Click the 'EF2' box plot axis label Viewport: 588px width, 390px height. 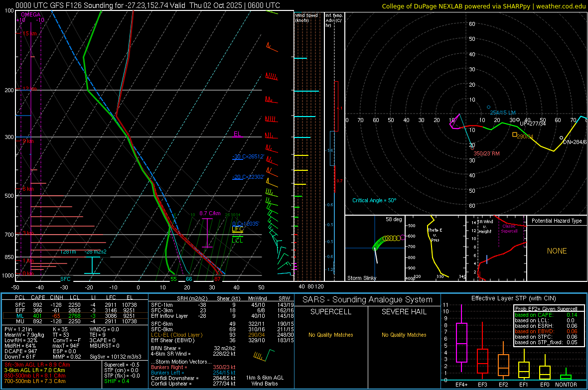coord(503,385)
